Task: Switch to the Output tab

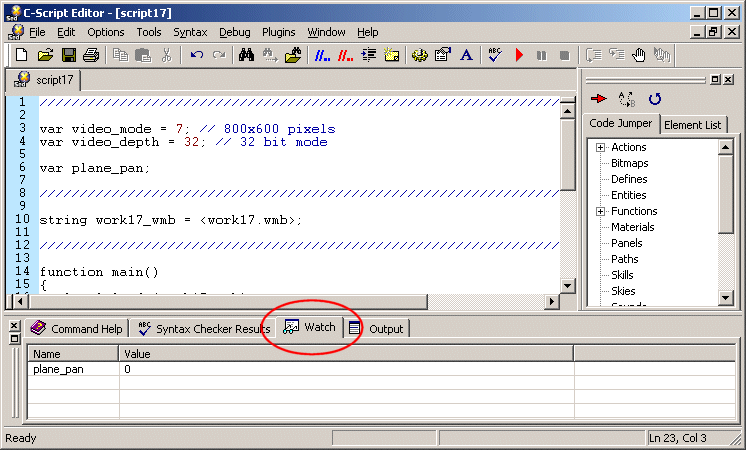Action: pos(378,329)
